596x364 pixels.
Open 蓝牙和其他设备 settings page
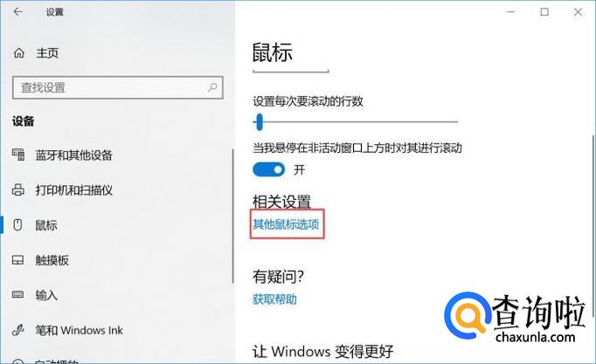click(73, 155)
